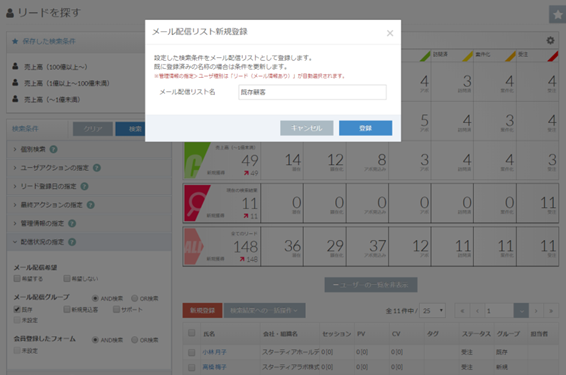Click the person icon for 売上高（～1億未満）
This screenshot has height=375, width=566.
tap(15, 99)
